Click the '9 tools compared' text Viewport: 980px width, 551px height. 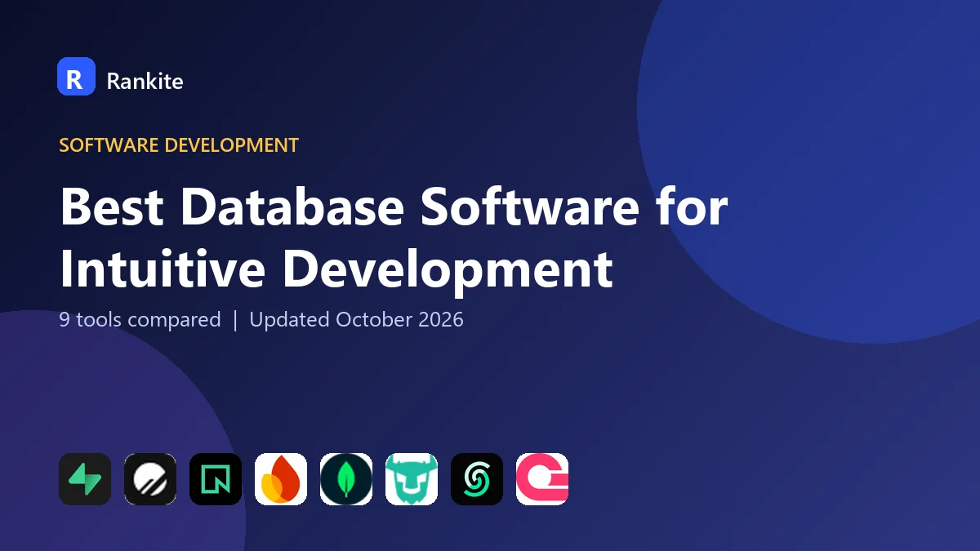pos(140,319)
